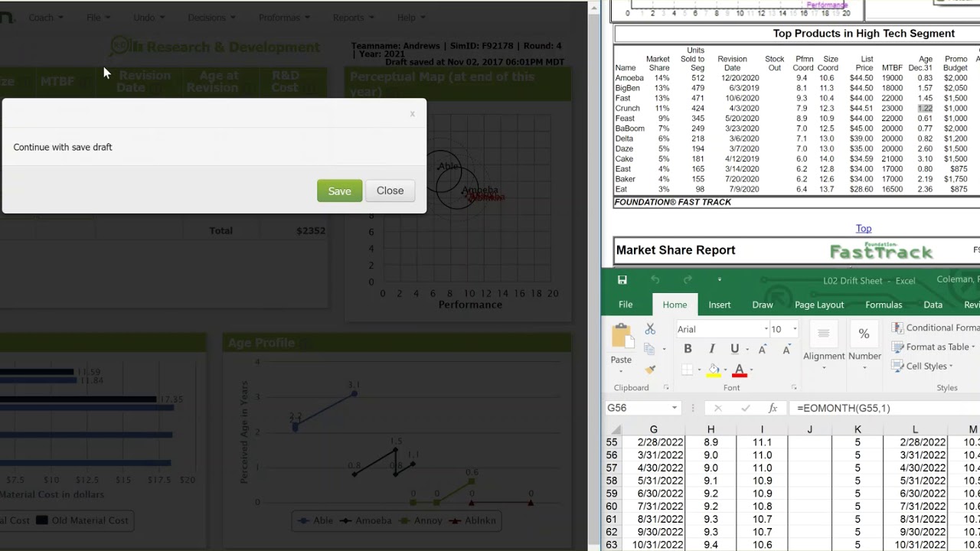Image resolution: width=980 pixels, height=551 pixels.
Task: Click the Decrease Font Size icon
Action: coord(786,349)
